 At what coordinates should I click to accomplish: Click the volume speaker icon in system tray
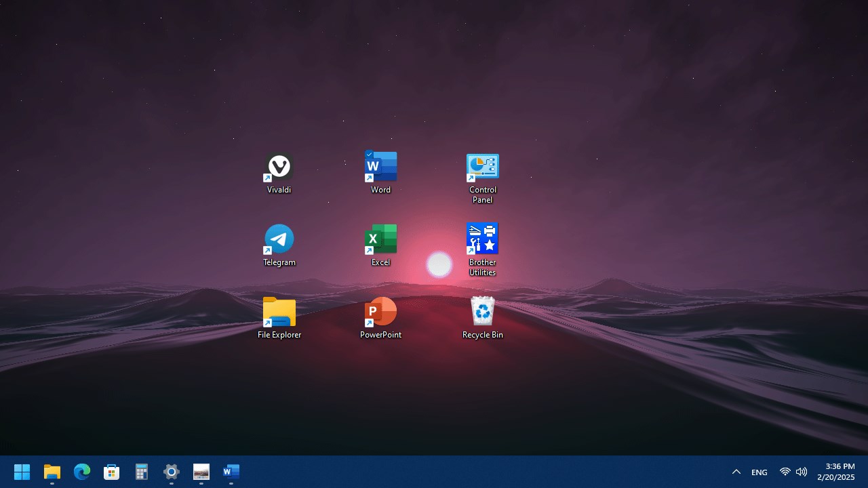coord(802,472)
